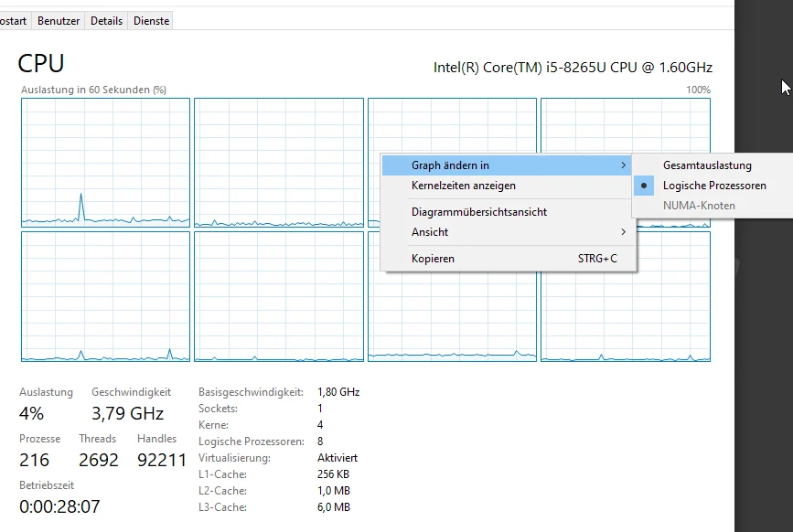The height and width of the screenshot is (532, 793).
Task: Click the bottom-left logical processor graph
Action: tap(106, 296)
